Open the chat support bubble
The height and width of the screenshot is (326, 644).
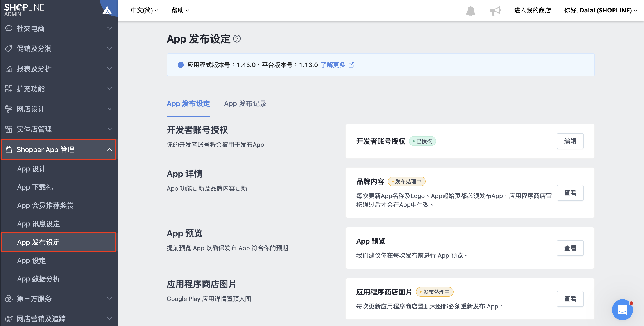[622, 310]
